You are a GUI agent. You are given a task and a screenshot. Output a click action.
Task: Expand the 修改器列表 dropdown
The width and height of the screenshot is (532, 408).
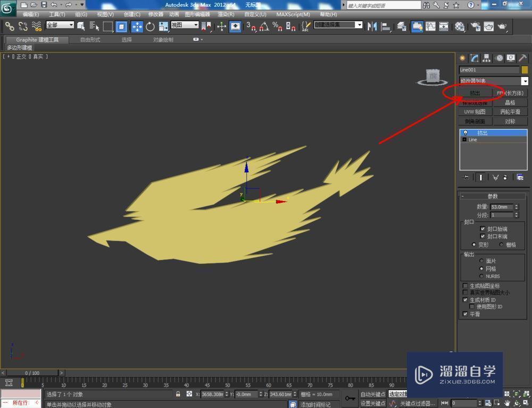point(525,81)
